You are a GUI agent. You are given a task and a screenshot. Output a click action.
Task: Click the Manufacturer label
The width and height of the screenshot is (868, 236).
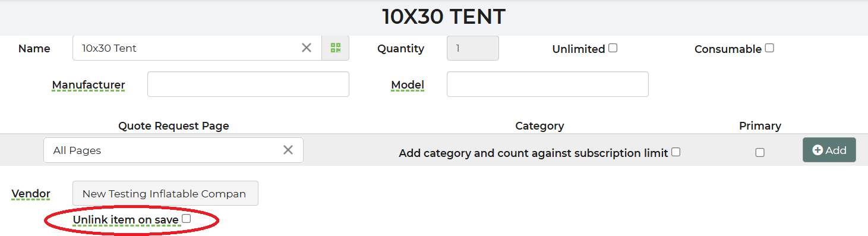coord(89,85)
